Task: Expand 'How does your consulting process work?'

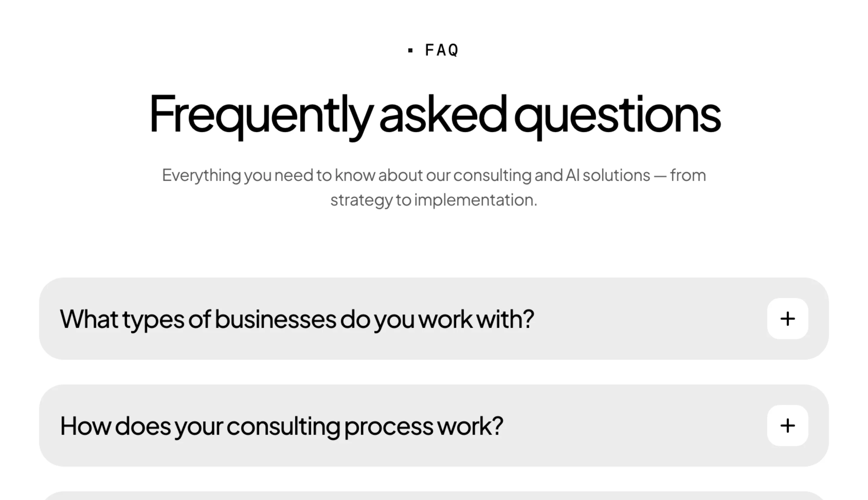Action: pos(434,426)
